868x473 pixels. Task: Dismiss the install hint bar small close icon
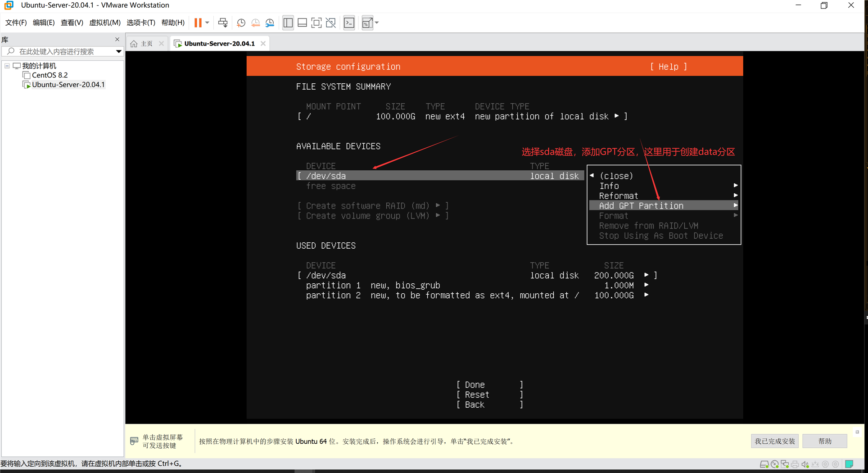pos(857,432)
